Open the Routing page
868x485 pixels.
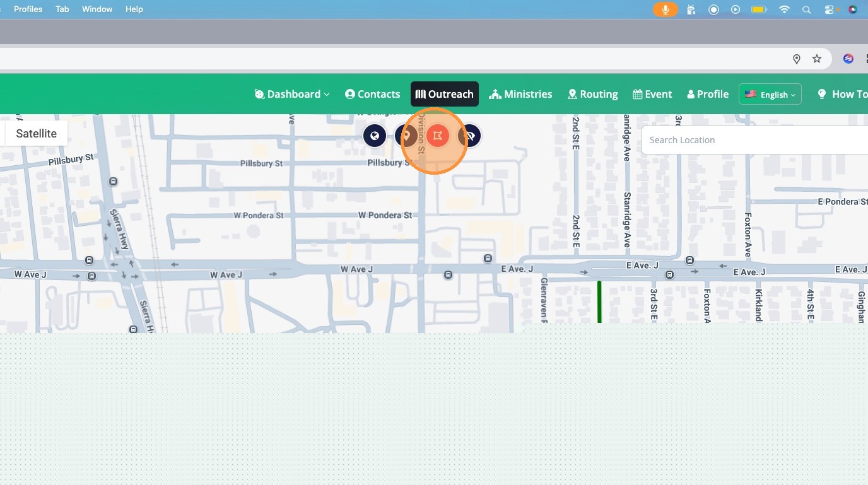592,94
